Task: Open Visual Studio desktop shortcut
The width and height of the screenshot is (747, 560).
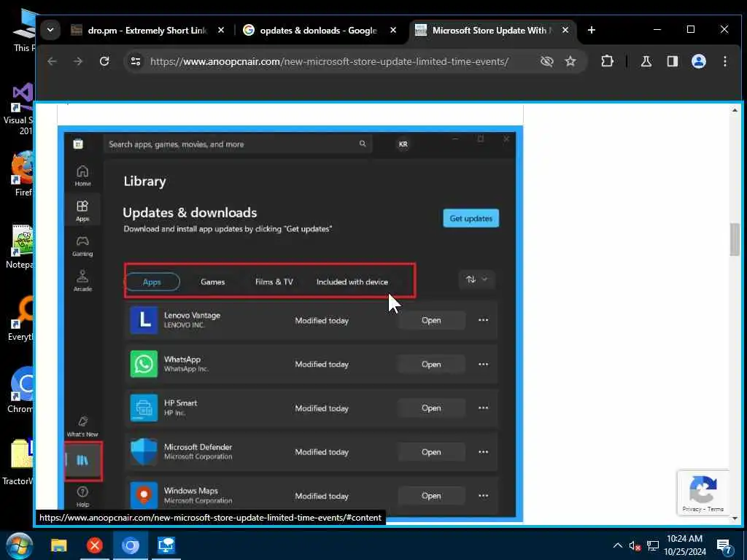Action: coord(19,109)
